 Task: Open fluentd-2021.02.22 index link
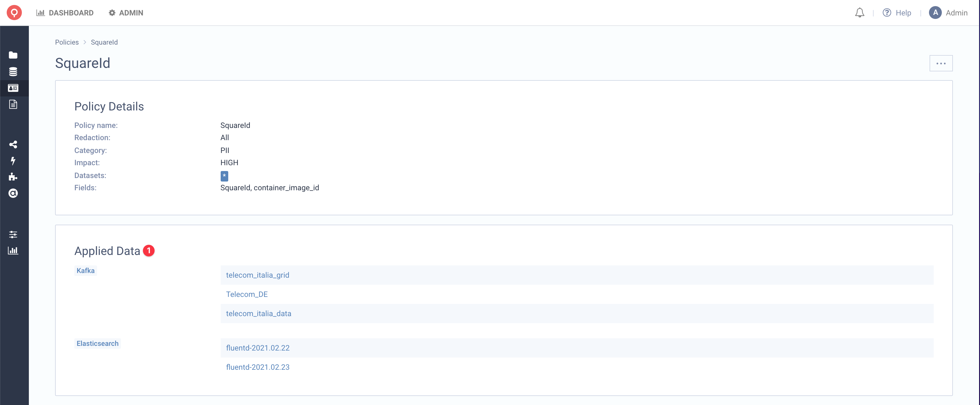[258, 348]
